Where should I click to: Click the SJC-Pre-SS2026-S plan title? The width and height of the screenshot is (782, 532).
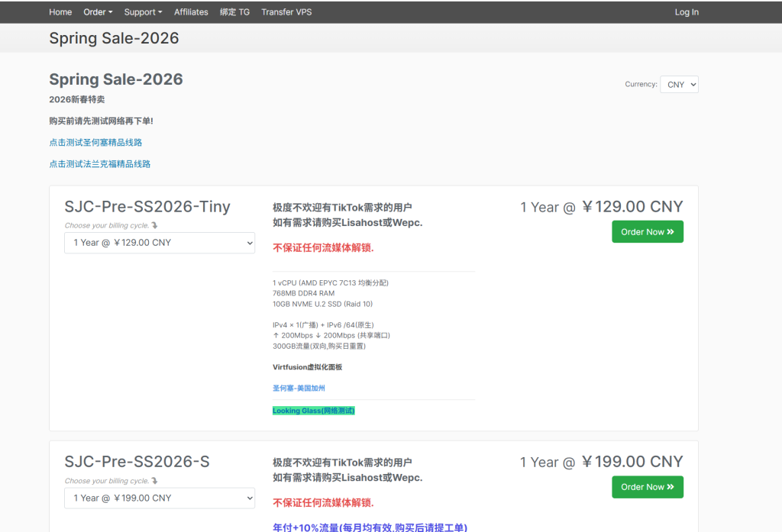[x=137, y=462]
